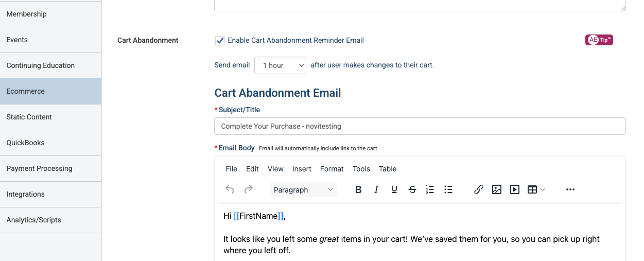Click into the Subject/Title input field
Image resolution: width=644 pixels, height=261 pixels.
tap(420, 126)
